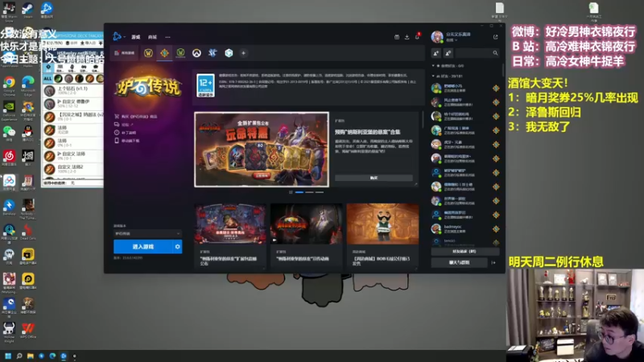The image size is (644, 362).
Task: Click the friend requests button under friends list
Action: pos(465,251)
